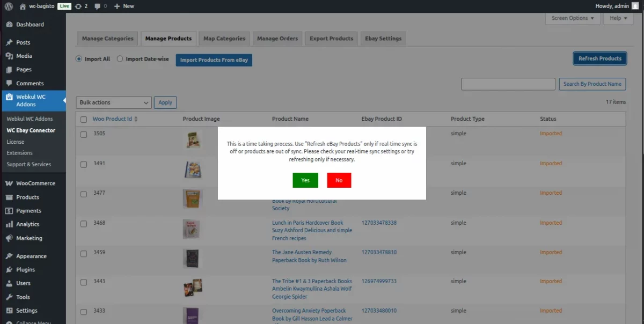Tick the select-all checkbox in table header

click(x=84, y=120)
